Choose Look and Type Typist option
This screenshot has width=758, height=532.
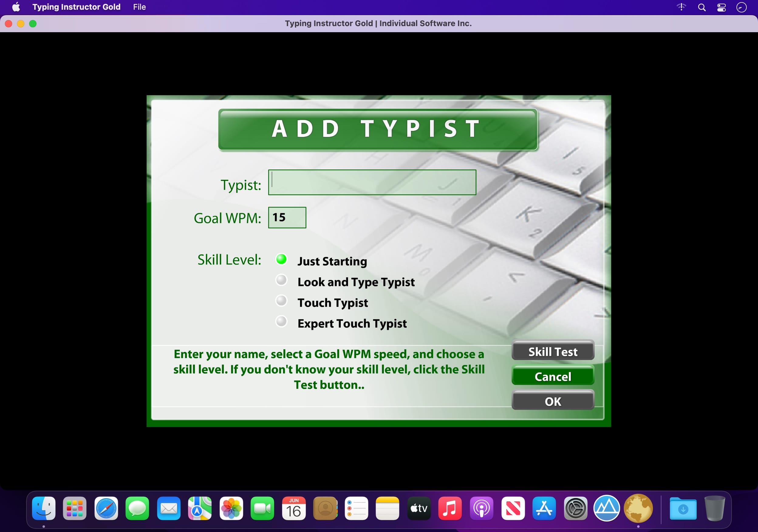(281, 280)
